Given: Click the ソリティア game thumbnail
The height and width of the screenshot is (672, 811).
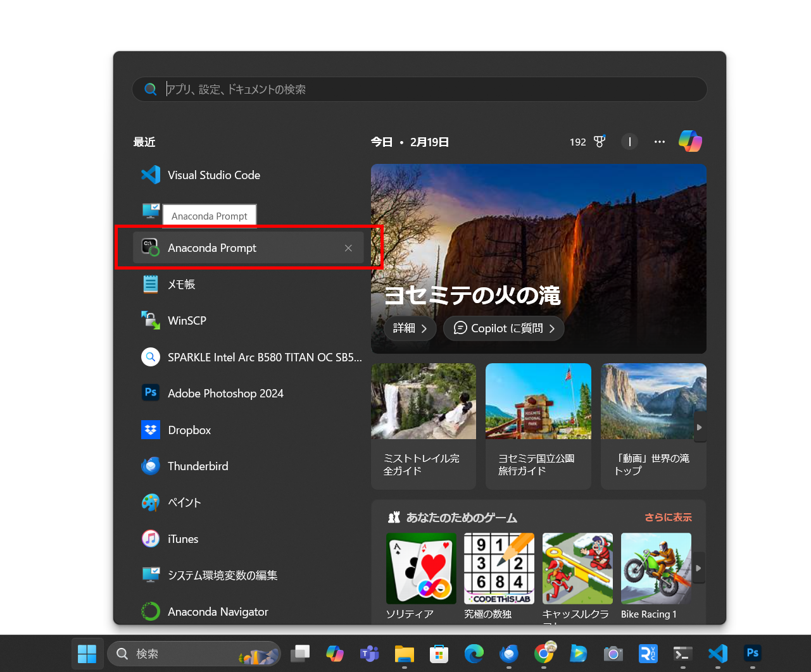Looking at the screenshot, I should [x=420, y=568].
